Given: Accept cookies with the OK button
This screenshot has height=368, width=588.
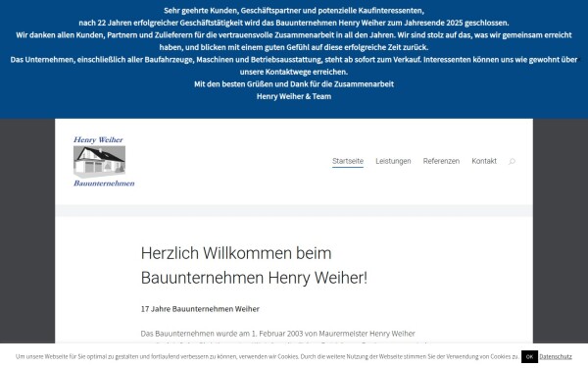Looking at the screenshot, I should (x=529, y=357).
